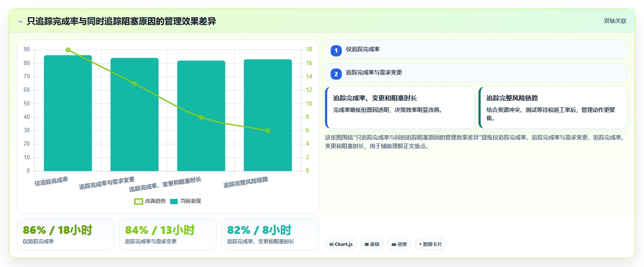Click the teal bar for 追踪完成率与需求变更

(135, 115)
